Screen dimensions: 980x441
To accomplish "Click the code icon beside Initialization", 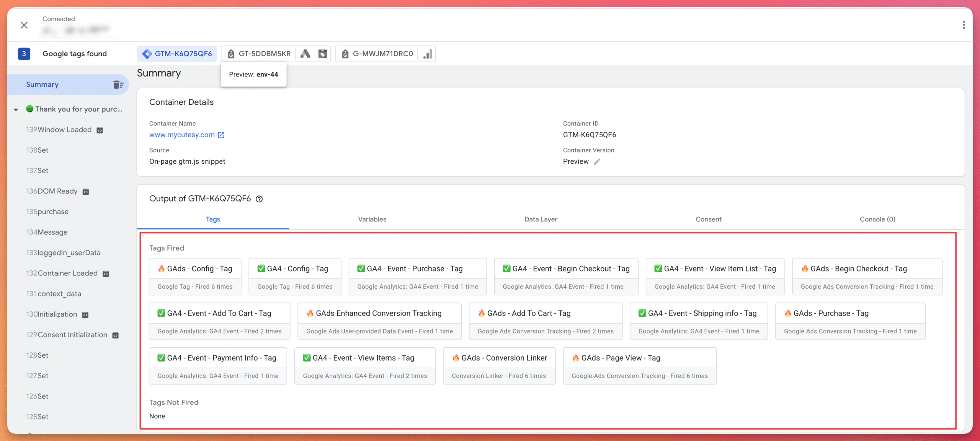I will click(85, 315).
